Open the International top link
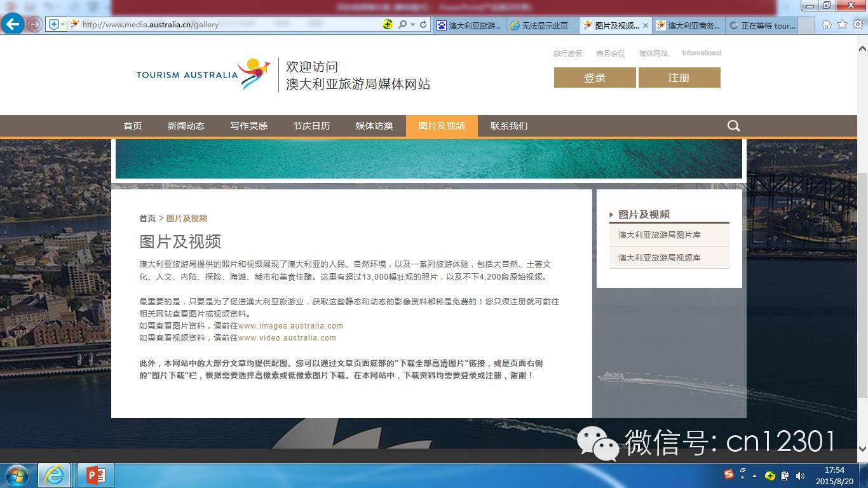 (x=702, y=53)
